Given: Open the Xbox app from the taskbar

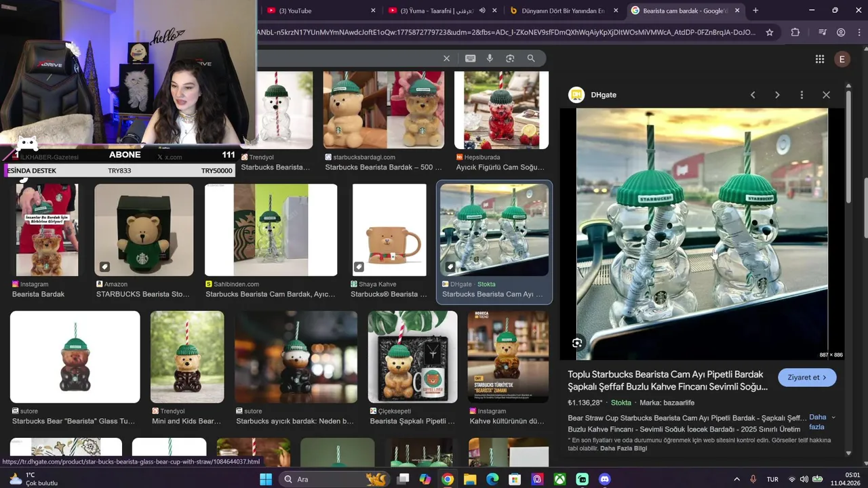Looking at the screenshot, I should [559, 479].
